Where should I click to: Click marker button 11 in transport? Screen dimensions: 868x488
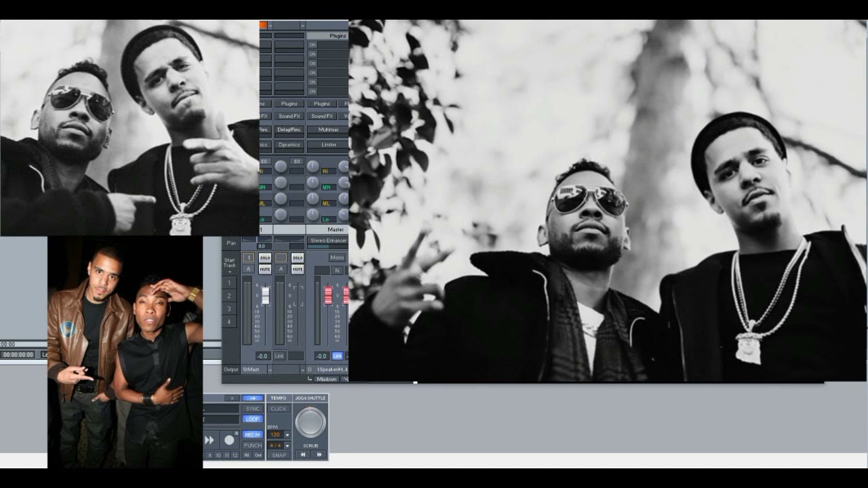[226, 455]
